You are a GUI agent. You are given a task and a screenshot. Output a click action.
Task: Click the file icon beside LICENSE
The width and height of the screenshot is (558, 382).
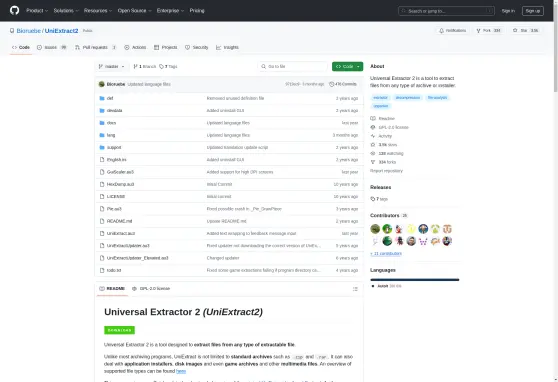click(x=102, y=197)
